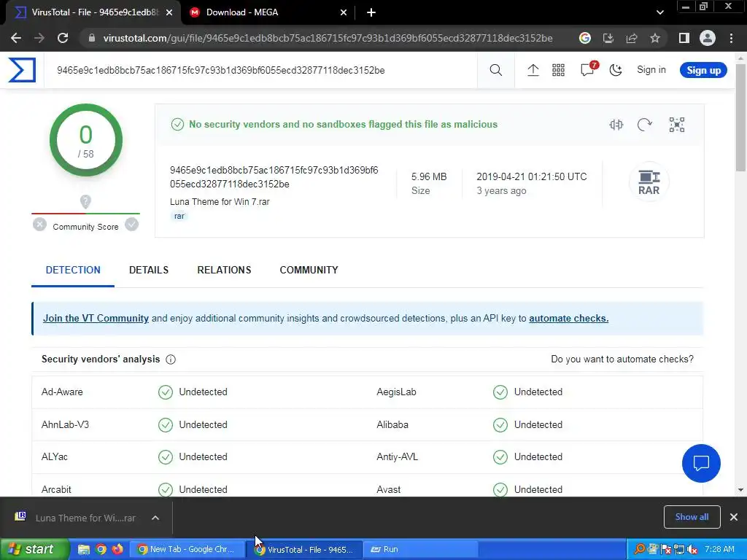Vote harmful with the Community Score X
This screenshot has width=747, height=560.
coord(39,225)
